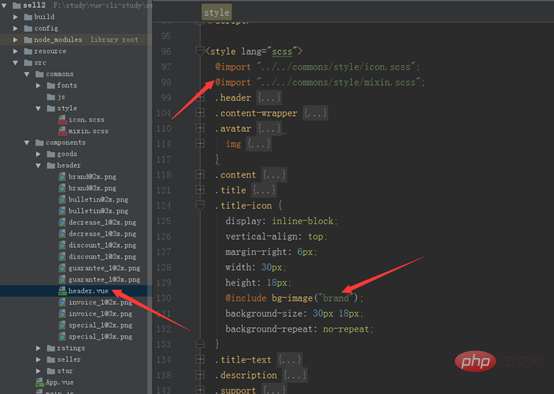
Task: Expand the seller folder arrow
Action: pos(38,359)
